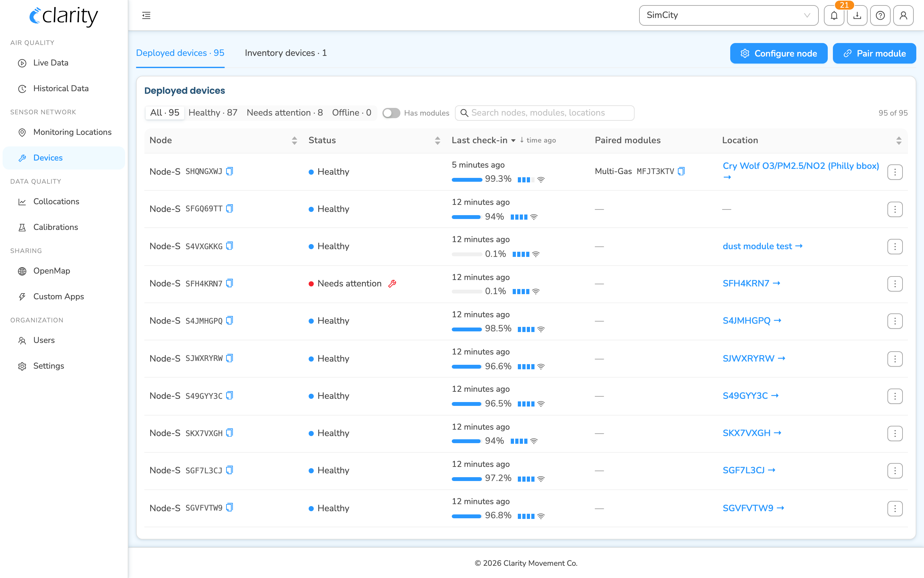The height and width of the screenshot is (578, 924).
Task: Switch to Deployed devices tab
Action: (x=180, y=53)
